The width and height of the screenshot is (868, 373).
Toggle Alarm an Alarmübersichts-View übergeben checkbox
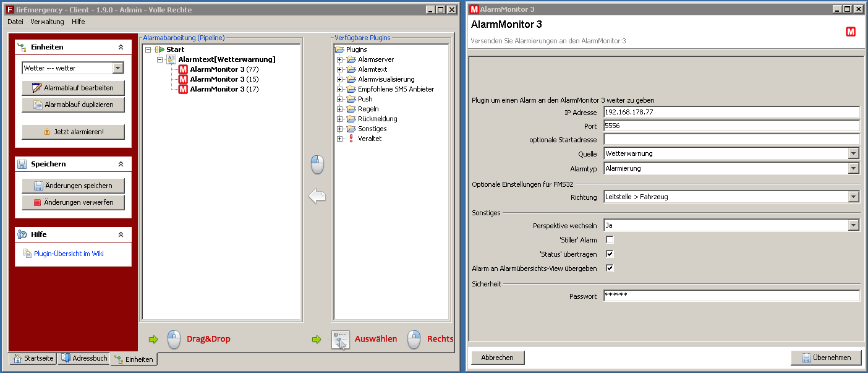pyautogui.click(x=610, y=268)
